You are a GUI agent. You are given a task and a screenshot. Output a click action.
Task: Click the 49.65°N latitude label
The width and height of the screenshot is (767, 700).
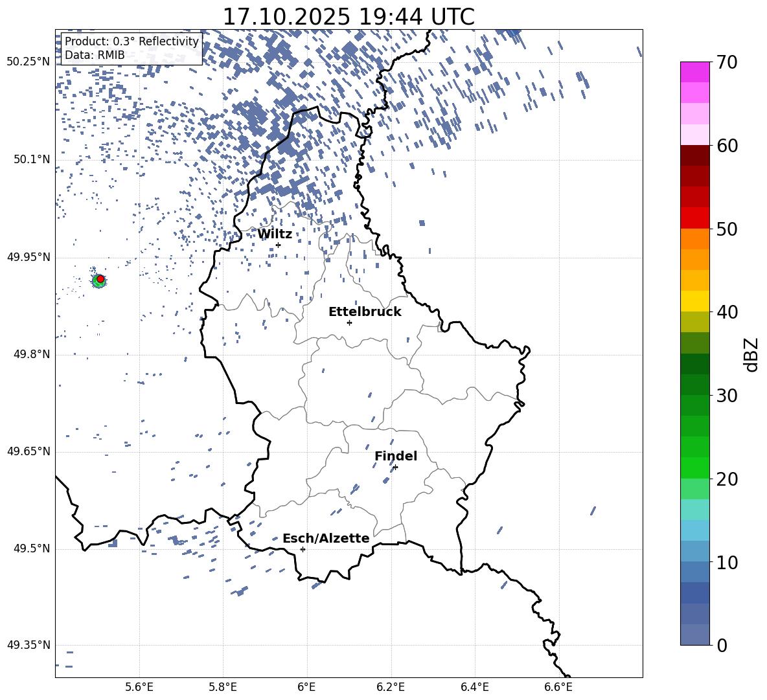(29, 451)
